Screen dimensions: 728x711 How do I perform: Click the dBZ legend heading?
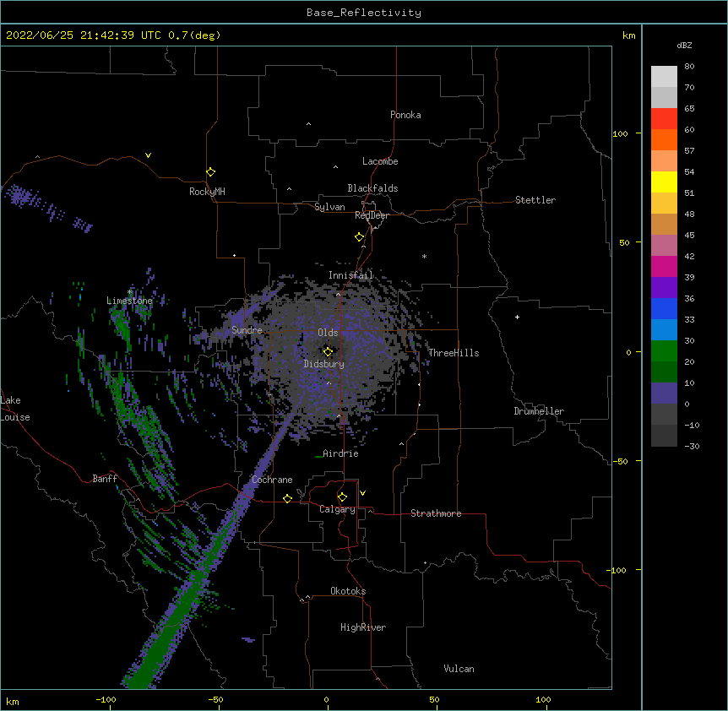[684, 46]
